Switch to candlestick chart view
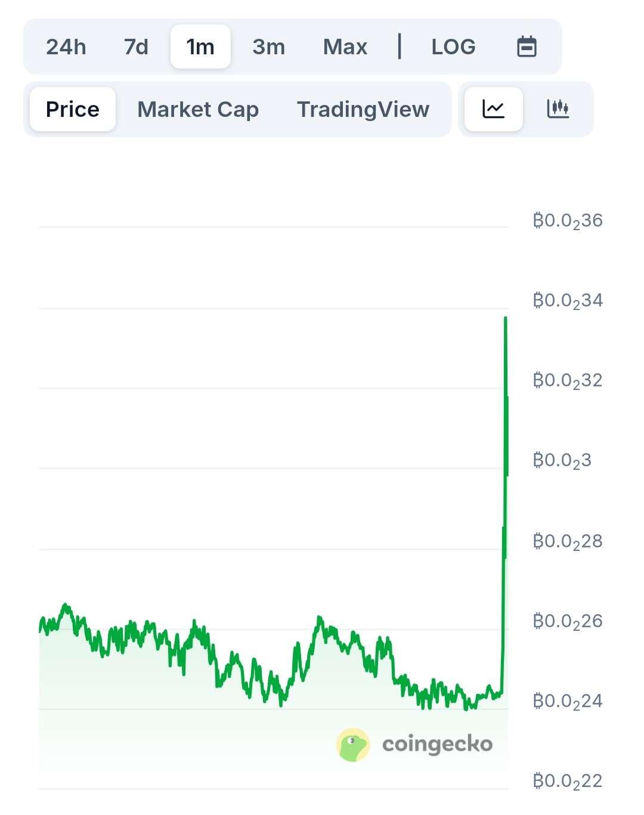The height and width of the screenshot is (815, 644). [x=558, y=109]
